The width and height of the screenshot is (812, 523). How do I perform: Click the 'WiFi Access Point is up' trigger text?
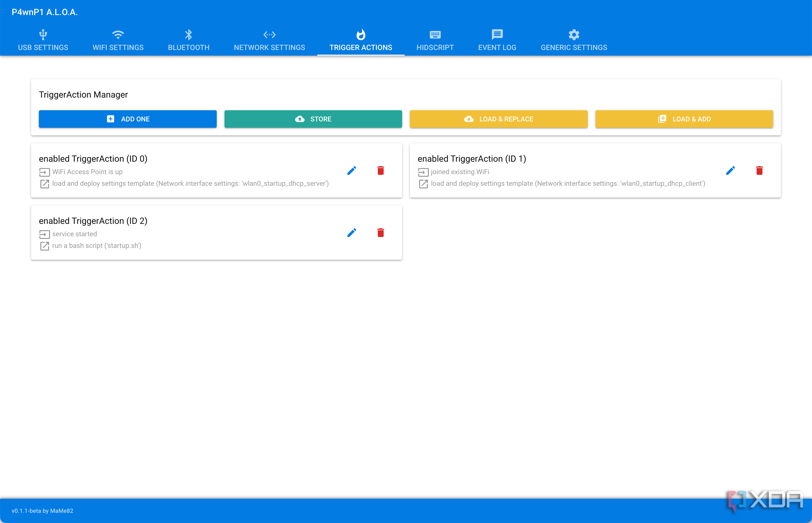(x=87, y=172)
